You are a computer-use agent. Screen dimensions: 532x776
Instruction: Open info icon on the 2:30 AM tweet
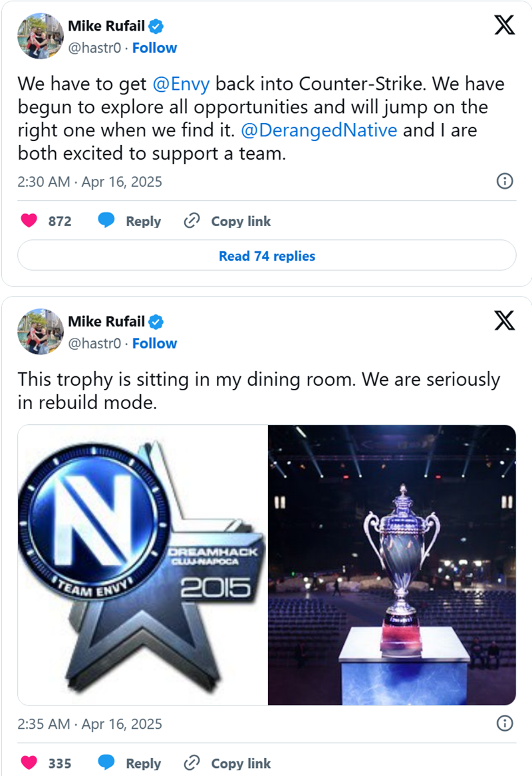[505, 181]
